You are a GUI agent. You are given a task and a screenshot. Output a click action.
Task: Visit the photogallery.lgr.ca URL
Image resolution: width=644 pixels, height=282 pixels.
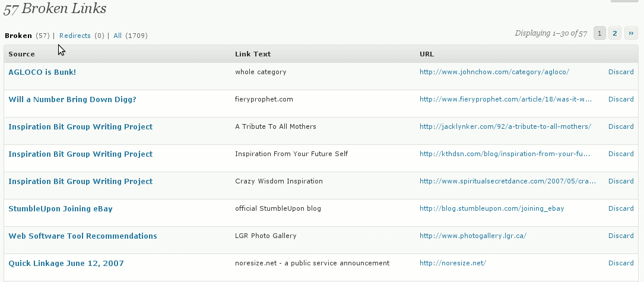(473, 236)
